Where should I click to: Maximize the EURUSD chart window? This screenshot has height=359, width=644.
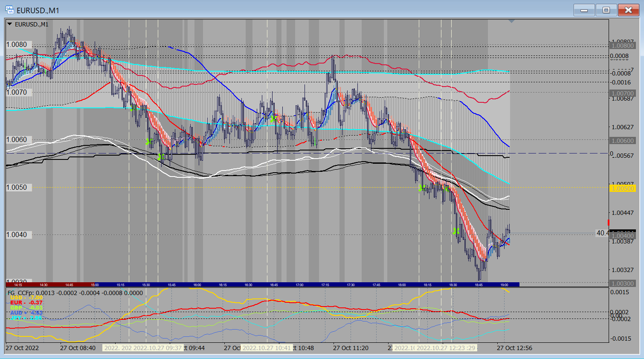[606, 10]
